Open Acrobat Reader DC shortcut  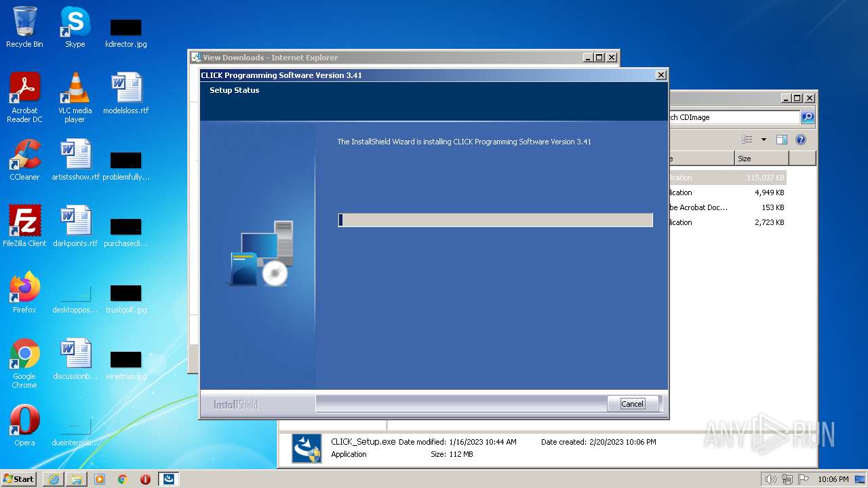coord(24,98)
